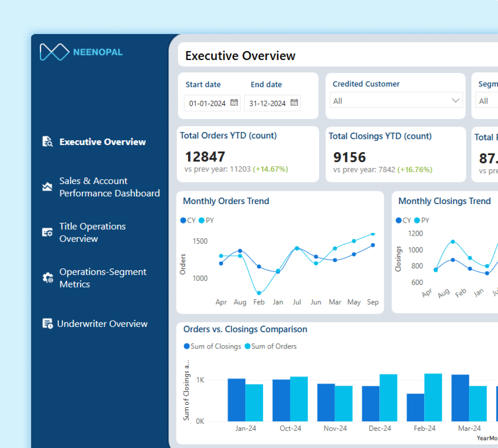Open the End date calendar icon
498x448 pixels.
pos(294,103)
